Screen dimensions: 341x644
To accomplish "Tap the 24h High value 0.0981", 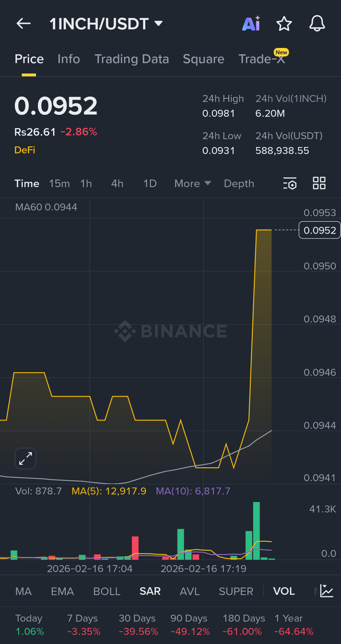I will [218, 113].
